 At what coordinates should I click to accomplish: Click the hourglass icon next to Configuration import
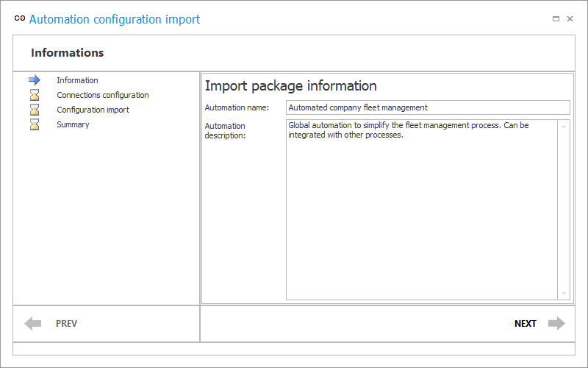click(x=35, y=110)
